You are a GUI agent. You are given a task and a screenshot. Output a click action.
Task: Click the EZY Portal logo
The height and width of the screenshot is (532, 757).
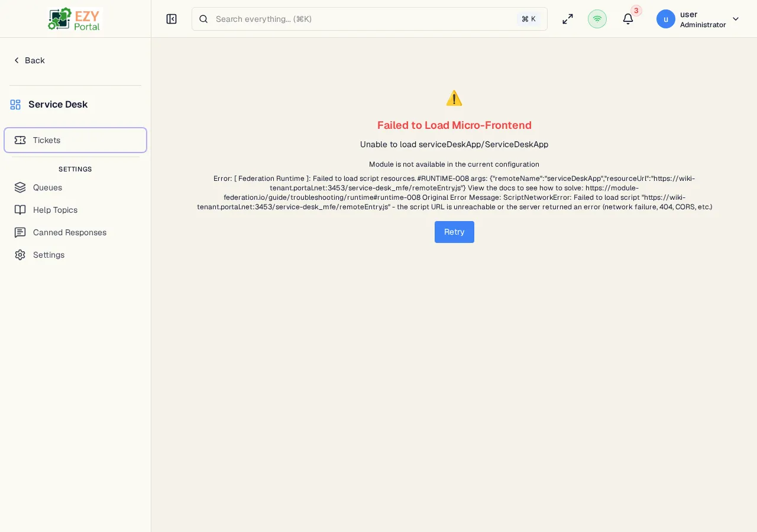(x=75, y=19)
